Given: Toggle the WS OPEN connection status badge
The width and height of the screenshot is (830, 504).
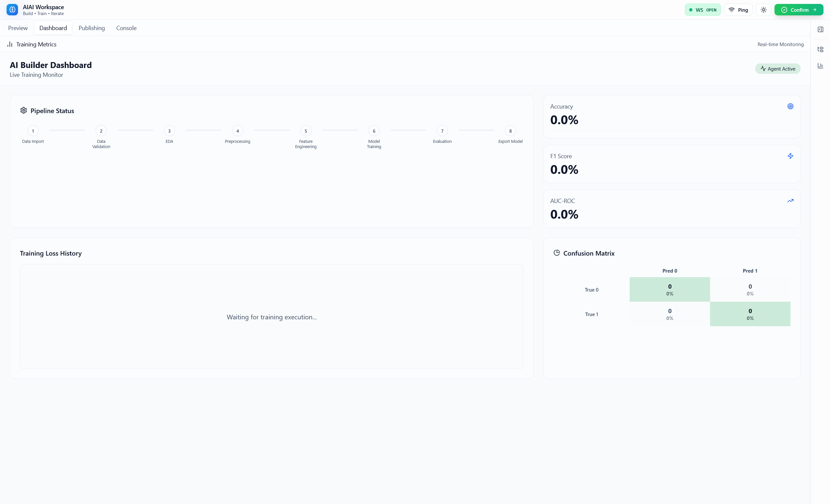Looking at the screenshot, I should pos(702,10).
